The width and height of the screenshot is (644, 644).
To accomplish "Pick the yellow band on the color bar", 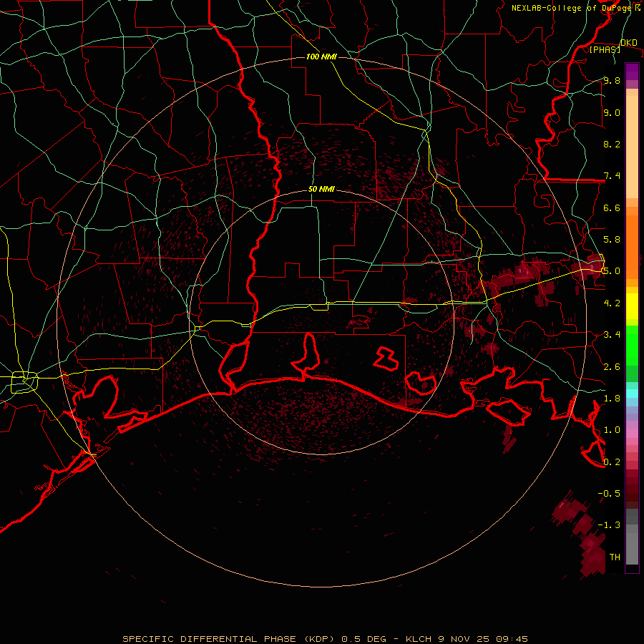I will tap(632, 306).
